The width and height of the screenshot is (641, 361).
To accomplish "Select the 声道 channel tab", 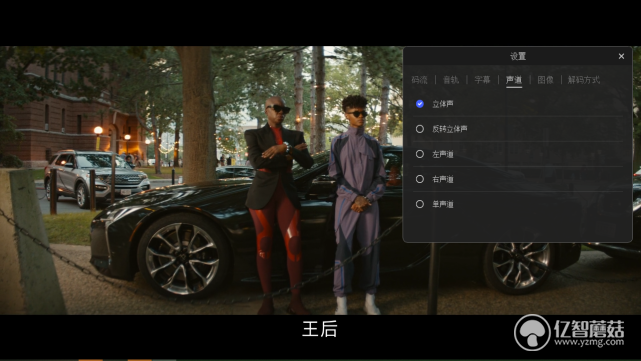I will pos(514,80).
